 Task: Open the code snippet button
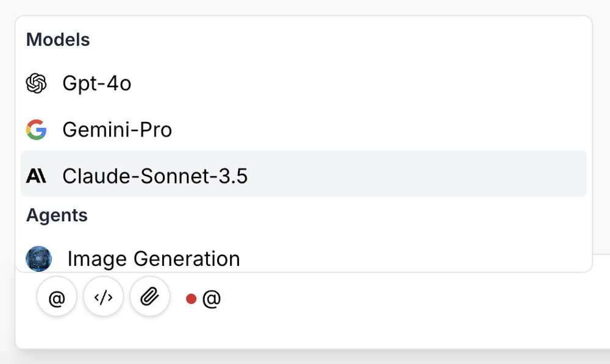[103, 298]
